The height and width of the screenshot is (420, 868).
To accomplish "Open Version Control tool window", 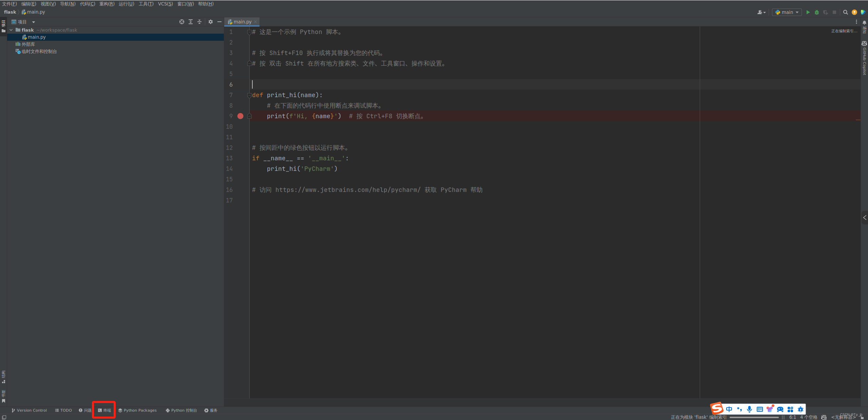I will click(x=29, y=410).
